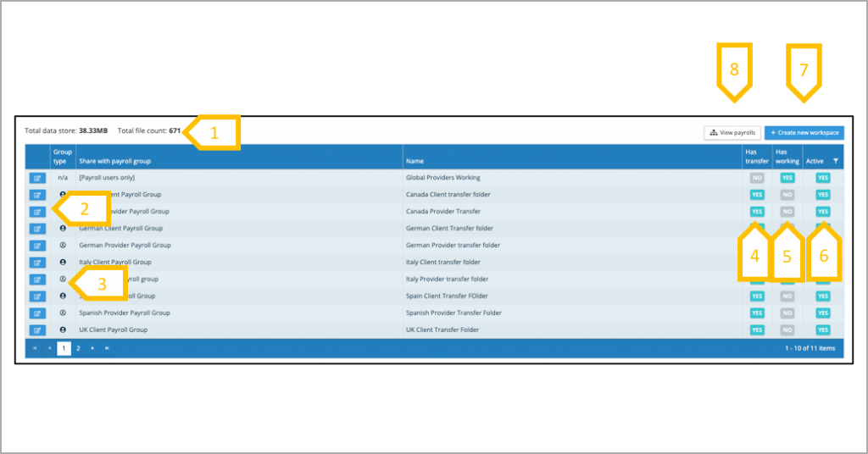Toggle Has transfer NO badge for Global Providers Working
Screen dimensions: 868x454
click(x=756, y=178)
